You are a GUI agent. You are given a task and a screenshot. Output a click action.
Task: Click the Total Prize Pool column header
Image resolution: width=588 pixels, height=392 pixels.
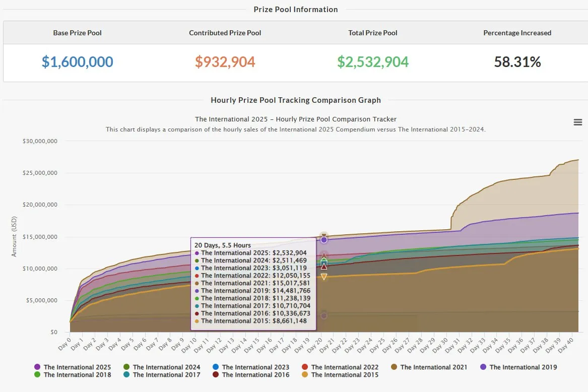[x=373, y=33]
